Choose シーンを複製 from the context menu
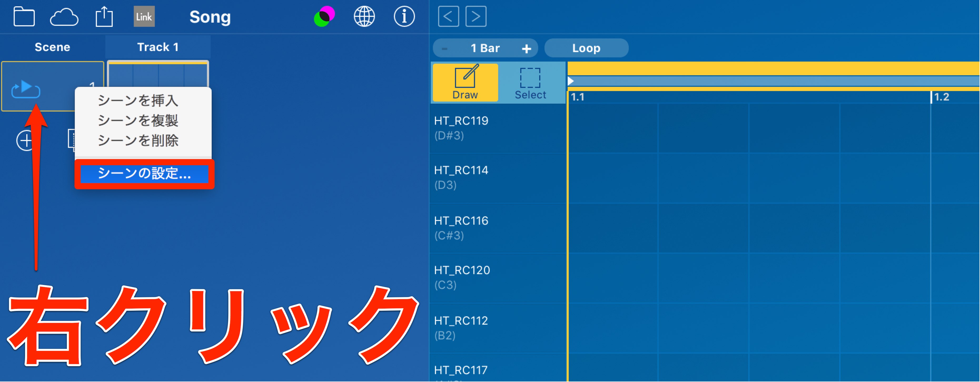The image size is (980, 382). click(x=138, y=120)
